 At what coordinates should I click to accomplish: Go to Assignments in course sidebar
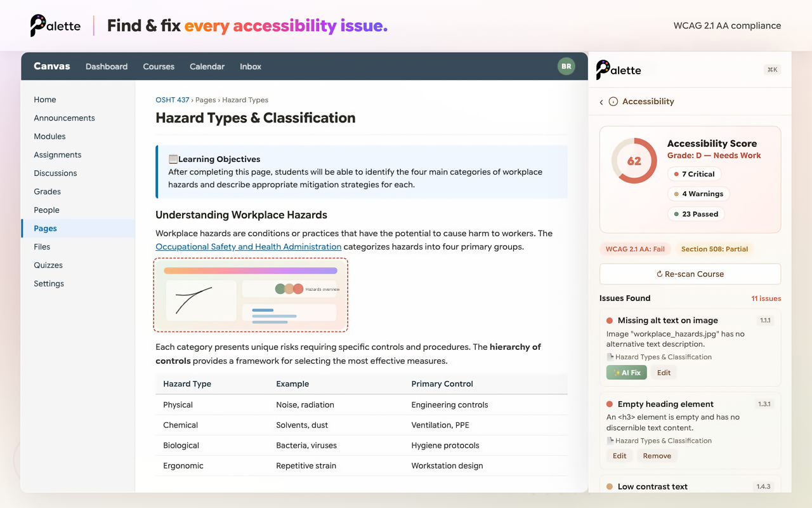tap(78, 155)
